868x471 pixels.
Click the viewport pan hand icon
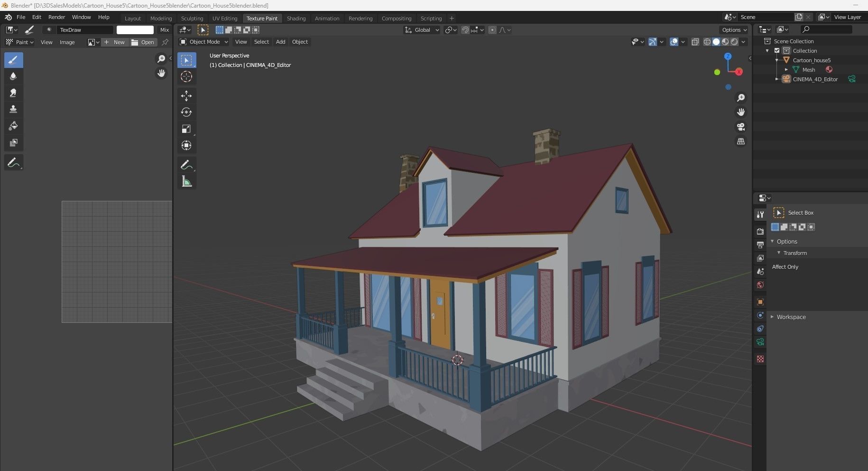pyautogui.click(x=740, y=113)
